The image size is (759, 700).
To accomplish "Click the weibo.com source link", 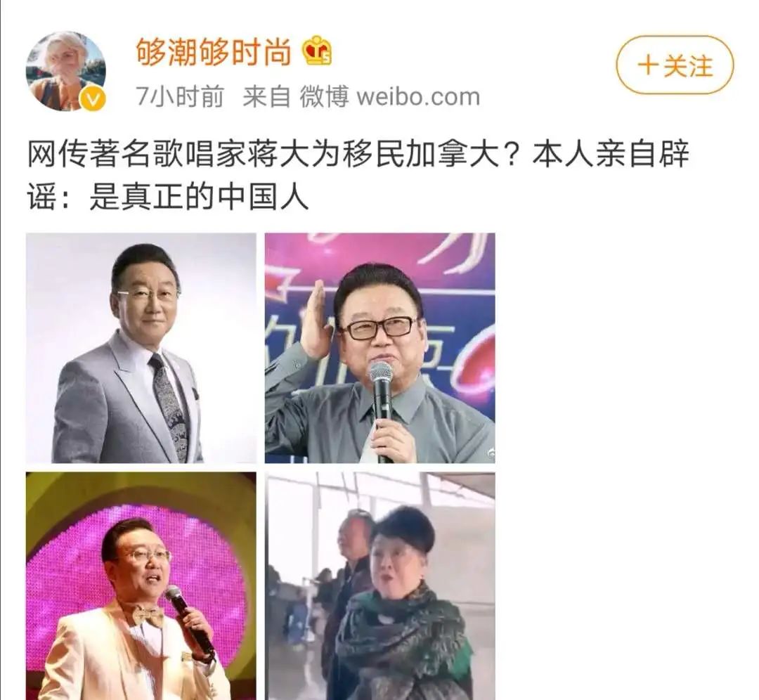I will coord(418,97).
